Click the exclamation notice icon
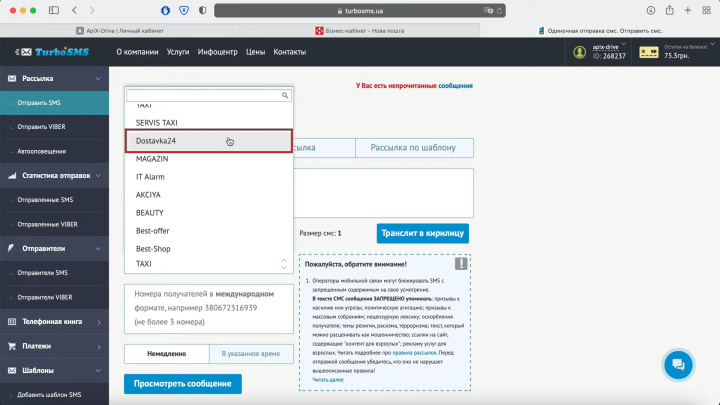Viewport: 720px width, 405px height. pyautogui.click(x=461, y=264)
